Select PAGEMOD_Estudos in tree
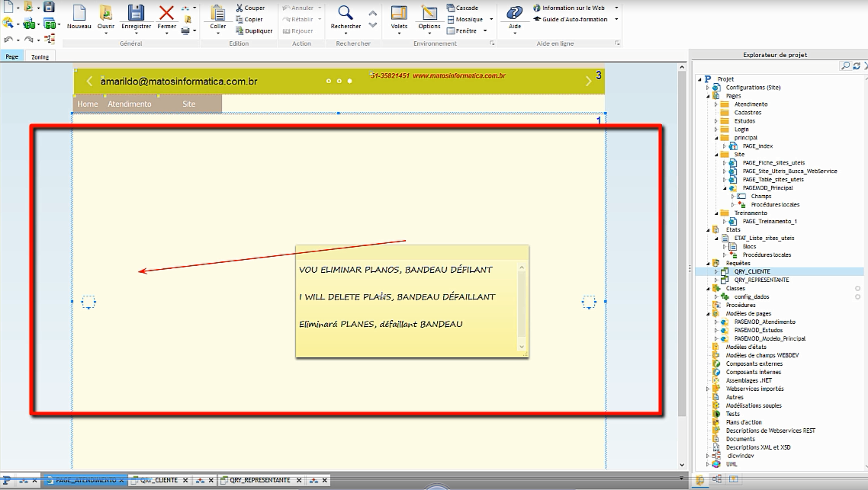 [x=758, y=330]
